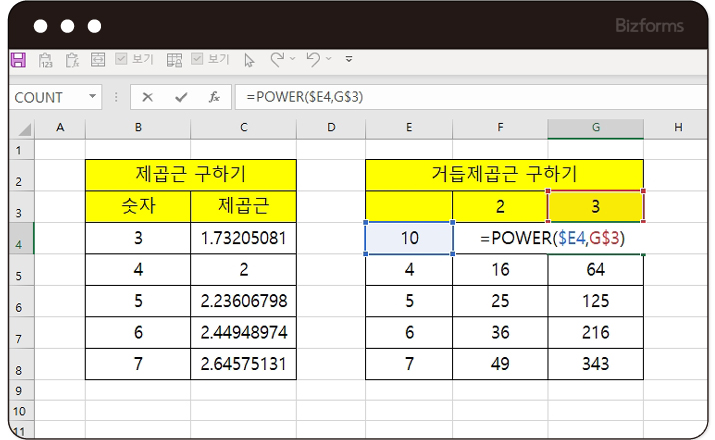Click the Paste Formulas (fx clipboard) icon
Screen dimensions: 715x440
[x=72, y=60]
